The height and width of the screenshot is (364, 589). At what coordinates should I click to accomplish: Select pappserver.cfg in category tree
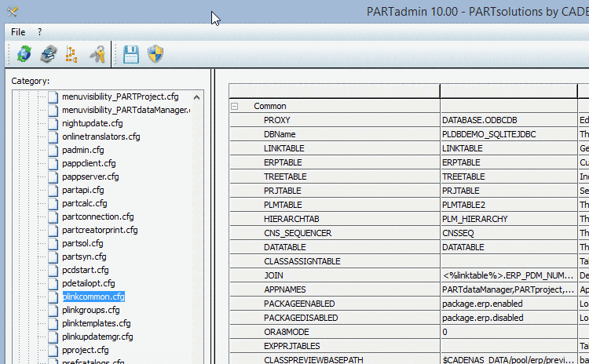(90, 177)
